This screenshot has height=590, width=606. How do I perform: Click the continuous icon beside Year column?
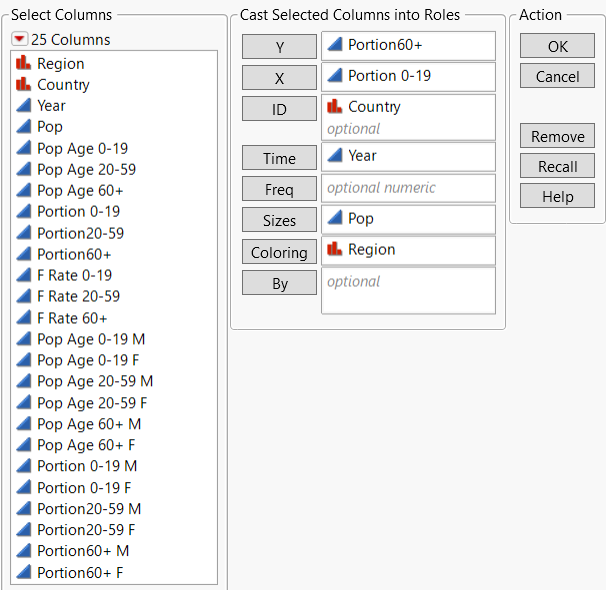click(x=23, y=106)
